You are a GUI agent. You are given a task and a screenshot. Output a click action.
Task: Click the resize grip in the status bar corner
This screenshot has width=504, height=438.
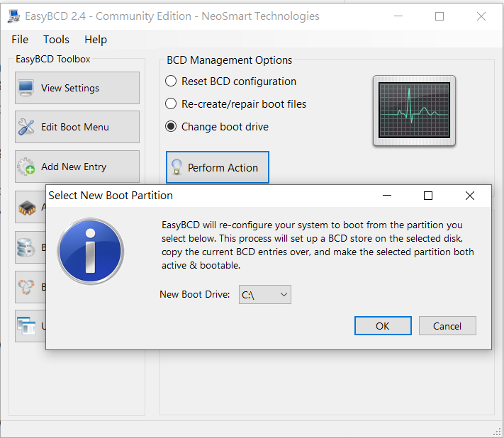tap(497, 432)
